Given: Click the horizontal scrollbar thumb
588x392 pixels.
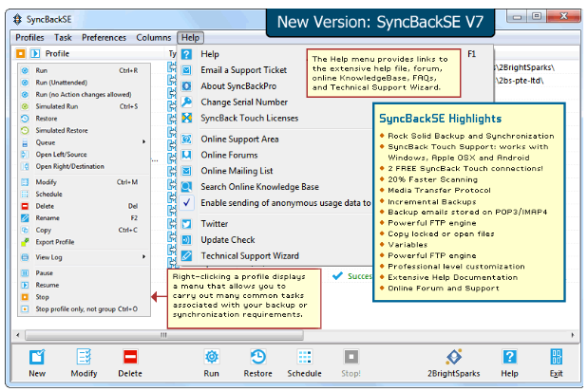Looking at the screenshot, I should (x=164, y=335).
